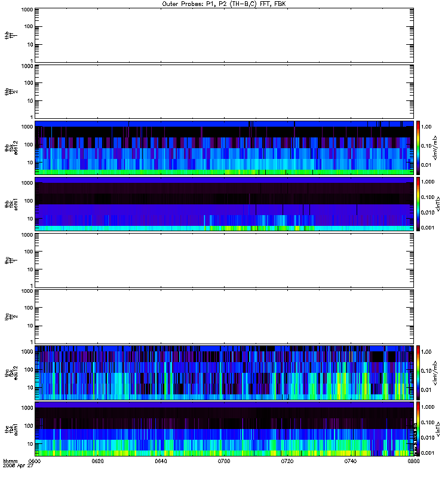Click the '10' y-axis label of thc fft 1
Image resolution: width=448 pixels, height=478 pixels.
pos(30,270)
